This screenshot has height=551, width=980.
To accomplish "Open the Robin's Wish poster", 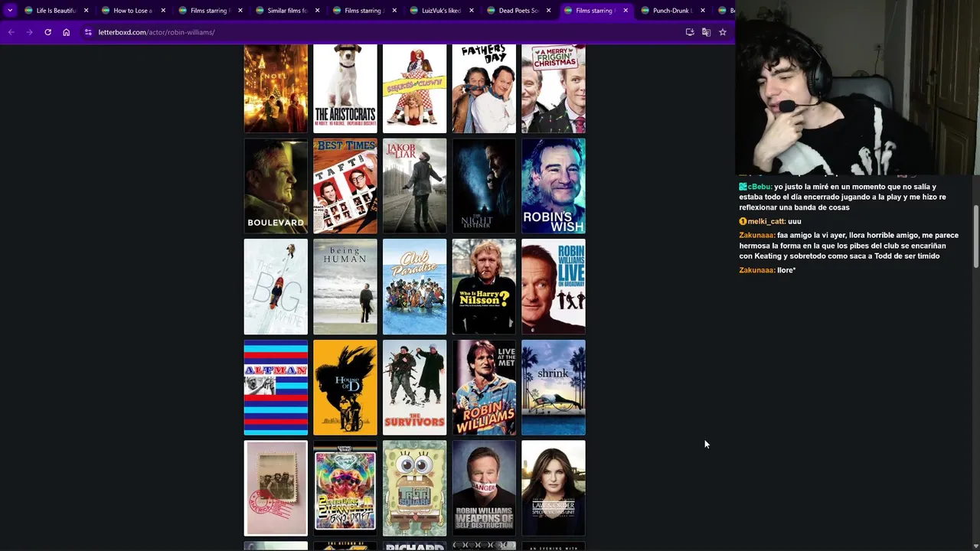I will coord(554,186).
